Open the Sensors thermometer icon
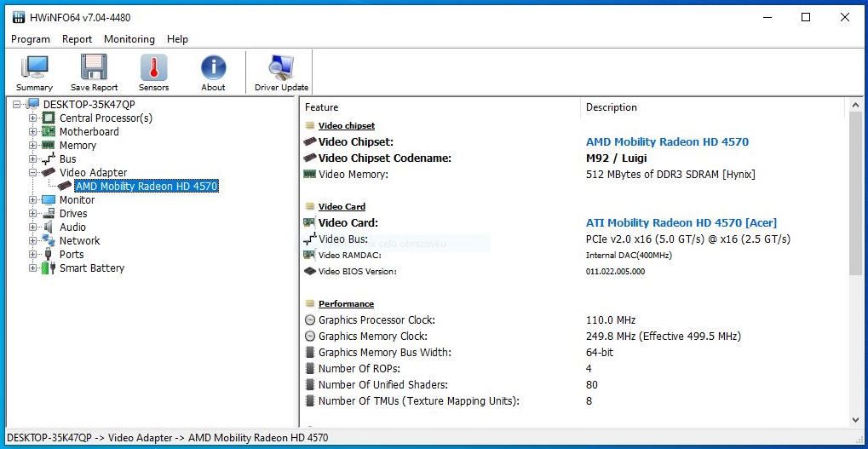The height and width of the screenshot is (449, 868). (153, 72)
